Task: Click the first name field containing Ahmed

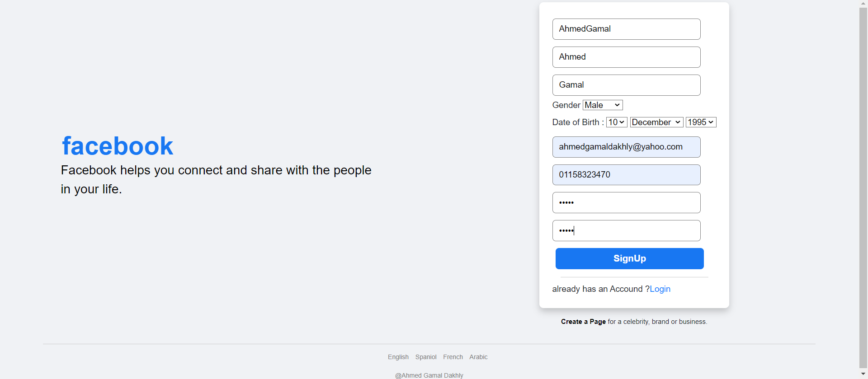Action: 626,57
